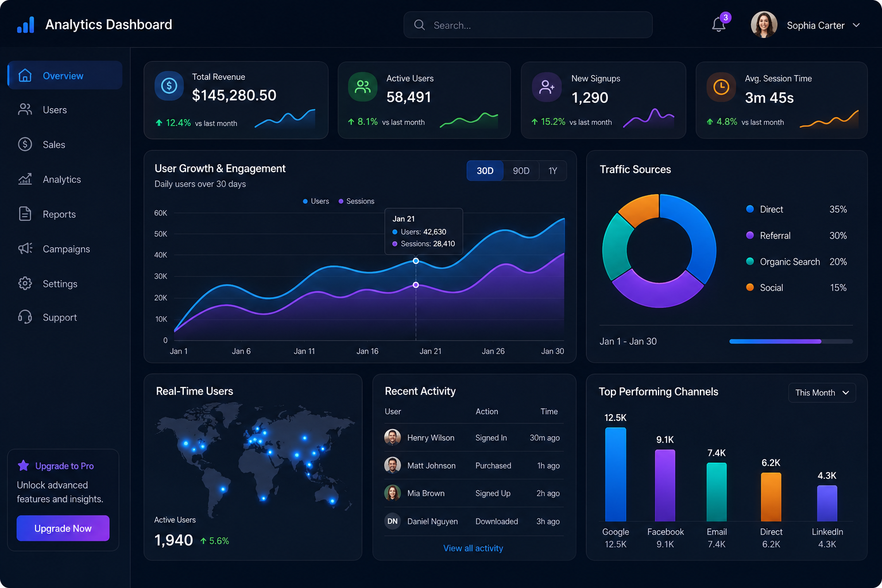This screenshot has height=588, width=882.
Task: Click the Sales dollar icon in sidebar
Action: pyautogui.click(x=25, y=144)
